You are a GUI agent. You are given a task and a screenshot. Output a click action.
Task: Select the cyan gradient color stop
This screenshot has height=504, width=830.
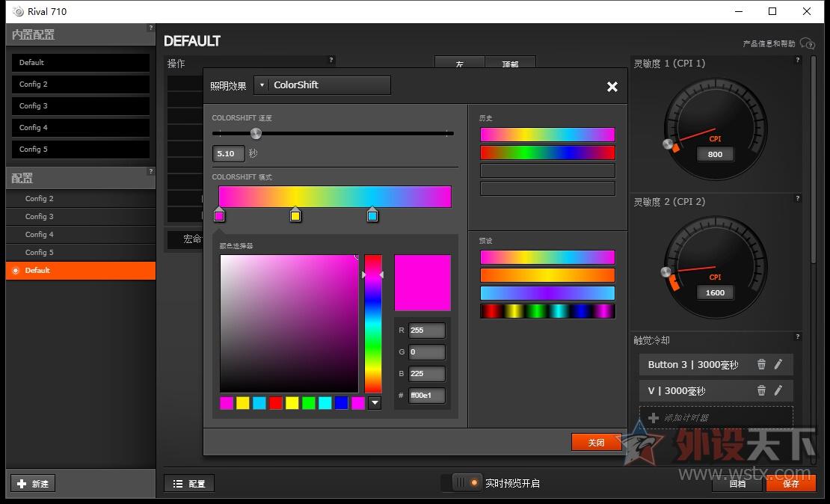tap(372, 215)
